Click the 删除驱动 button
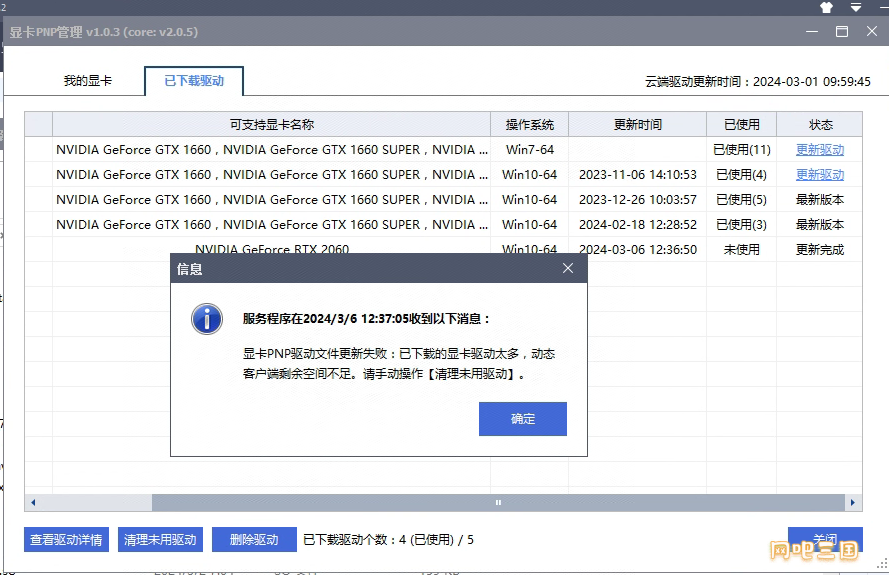The width and height of the screenshot is (889, 575). tap(254, 539)
